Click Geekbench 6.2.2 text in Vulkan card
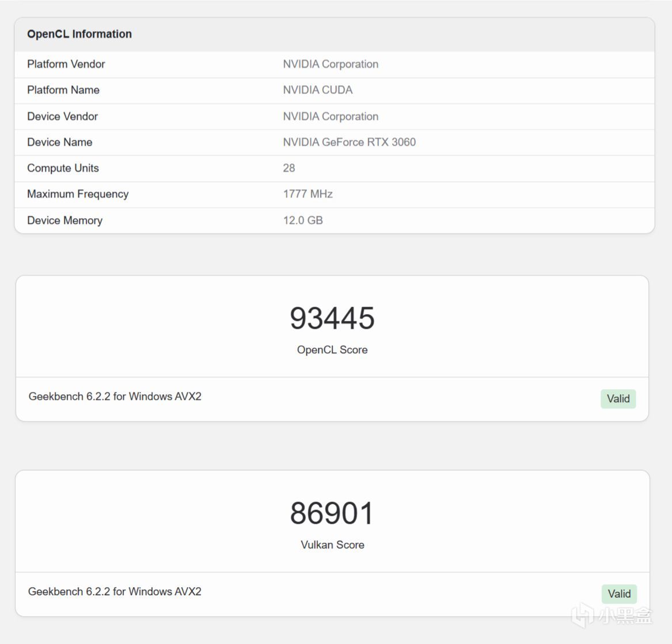This screenshot has height=644, width=672. point(115,592)
